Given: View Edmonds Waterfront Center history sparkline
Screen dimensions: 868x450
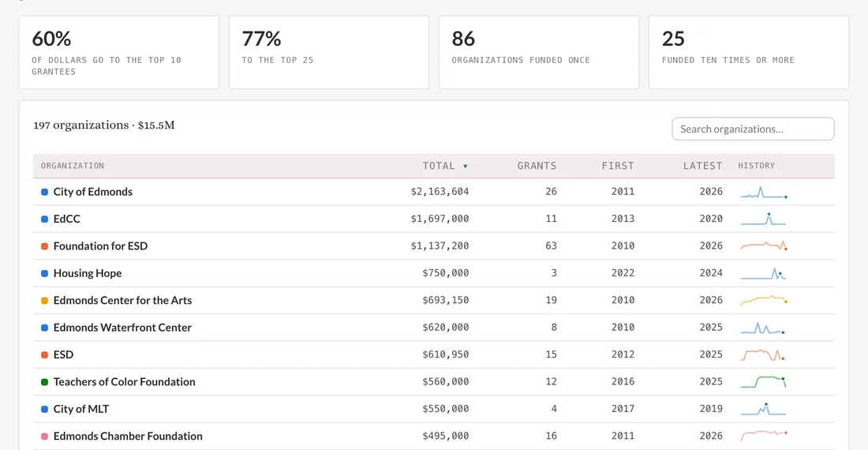Looking at the screenshot, I should [x=763, y=328].
